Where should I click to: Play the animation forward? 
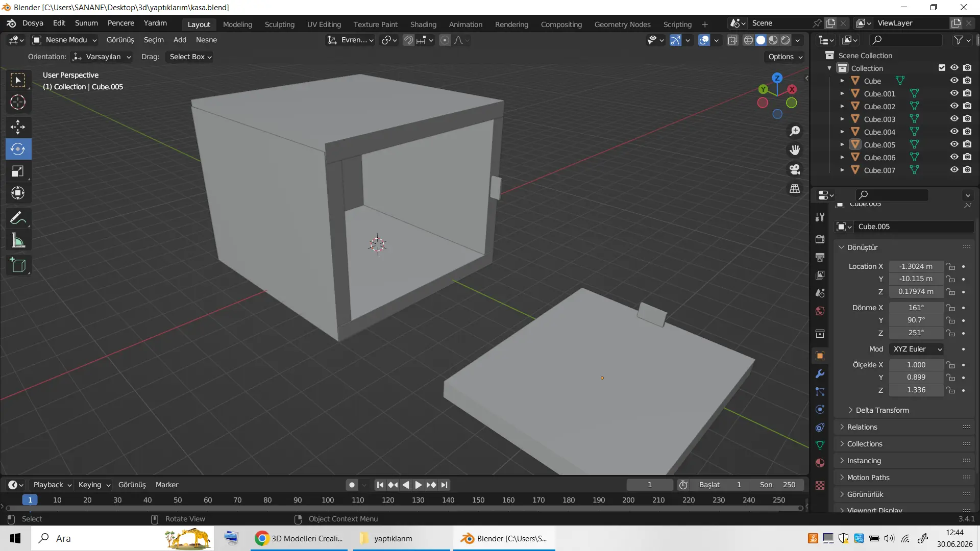(418, 485)
